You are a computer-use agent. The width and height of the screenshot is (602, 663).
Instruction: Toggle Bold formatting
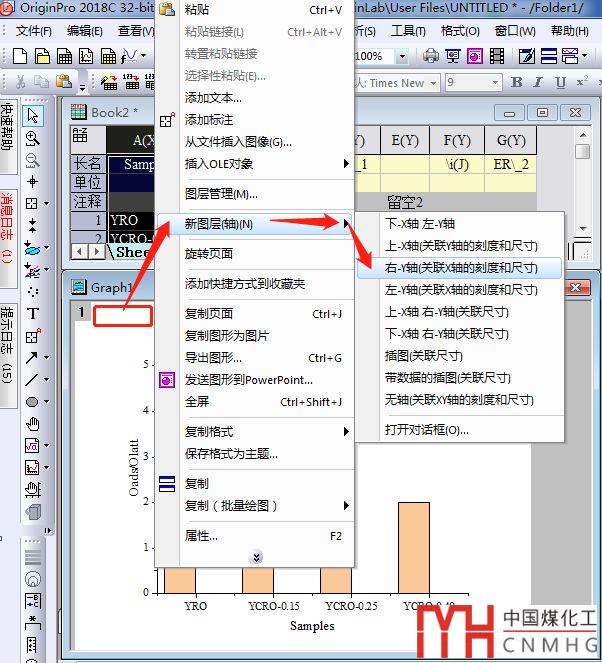pos(516,82)
